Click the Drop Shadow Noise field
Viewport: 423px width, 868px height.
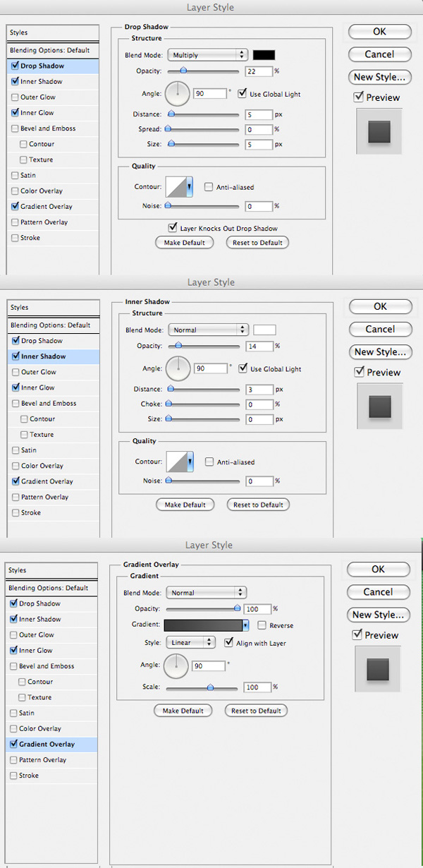[259, 205]
